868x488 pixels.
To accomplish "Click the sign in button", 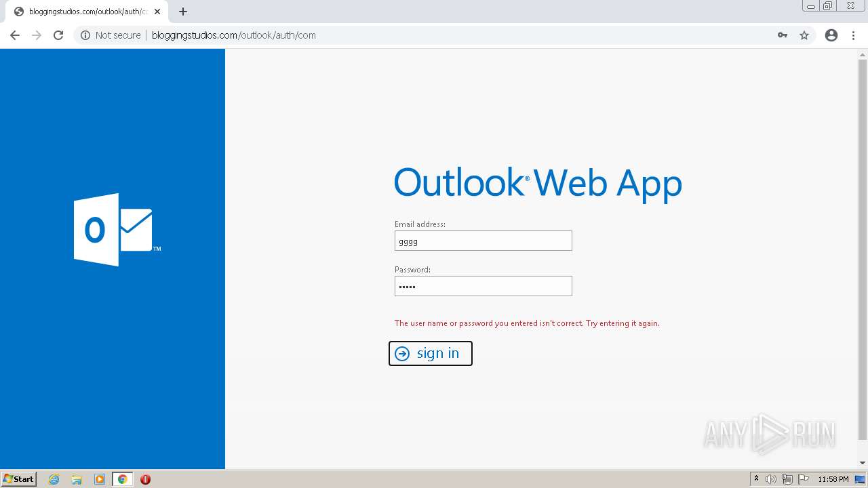I will (x=431, y=353).
